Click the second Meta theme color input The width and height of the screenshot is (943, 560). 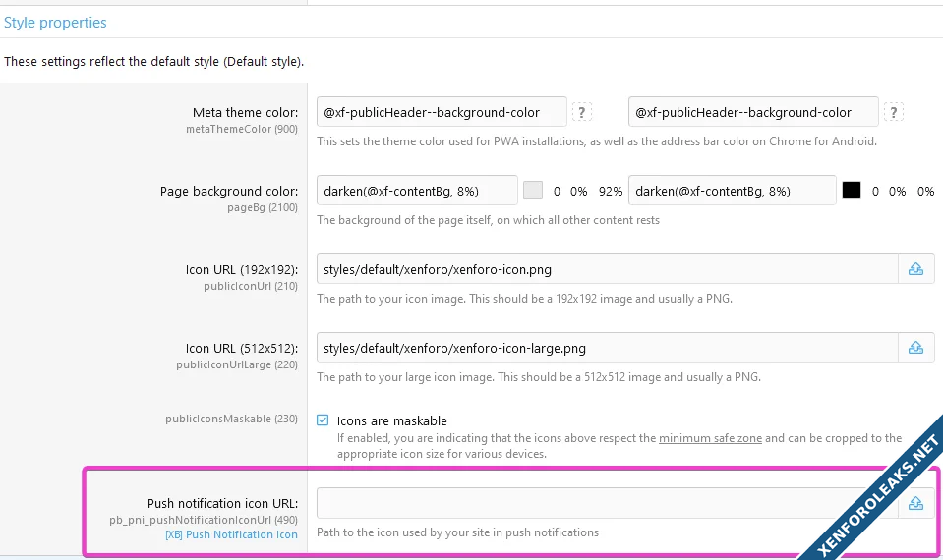[753, 112]
